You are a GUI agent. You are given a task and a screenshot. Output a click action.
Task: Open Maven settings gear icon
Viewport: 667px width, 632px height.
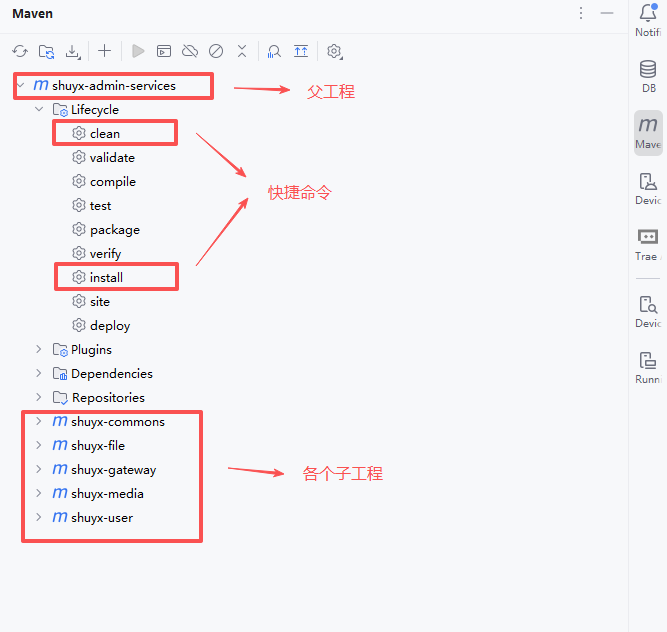click(x=334, y=51)
